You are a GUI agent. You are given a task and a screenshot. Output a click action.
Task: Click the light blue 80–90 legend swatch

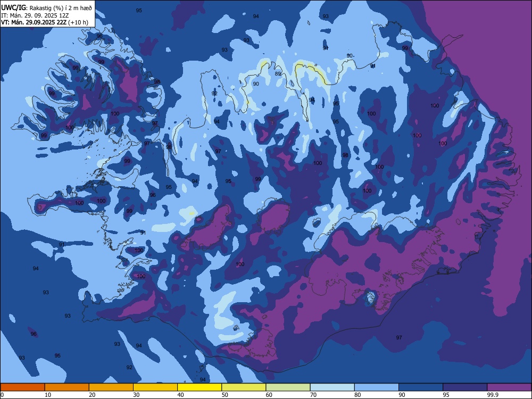pyautogui.click(x=377, y=387)
